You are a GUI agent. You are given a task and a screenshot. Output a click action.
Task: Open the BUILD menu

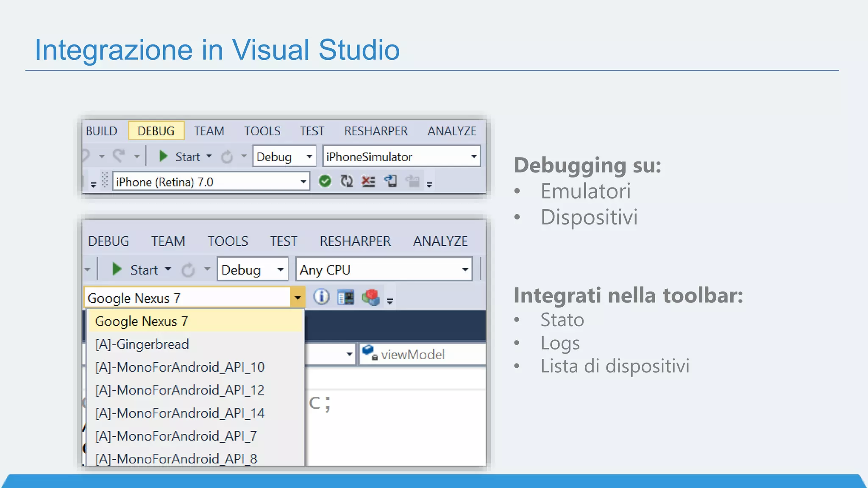pyautogui.click(x=102, y=131)
